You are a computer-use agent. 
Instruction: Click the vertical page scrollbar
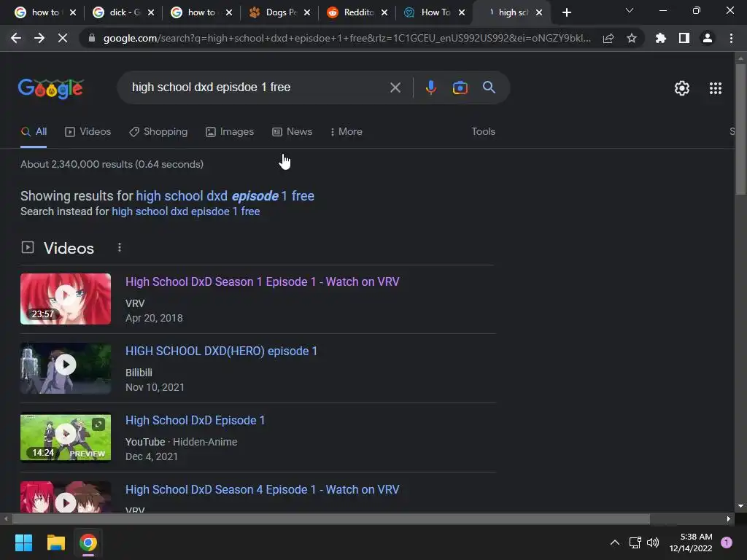point(740,128)
